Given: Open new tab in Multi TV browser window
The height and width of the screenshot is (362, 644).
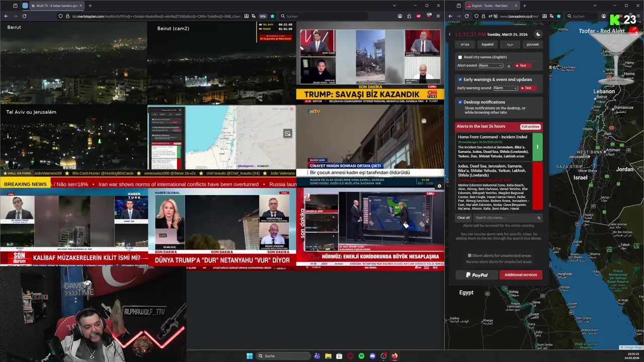Looking at the screenshot, I should pos(90,6).
